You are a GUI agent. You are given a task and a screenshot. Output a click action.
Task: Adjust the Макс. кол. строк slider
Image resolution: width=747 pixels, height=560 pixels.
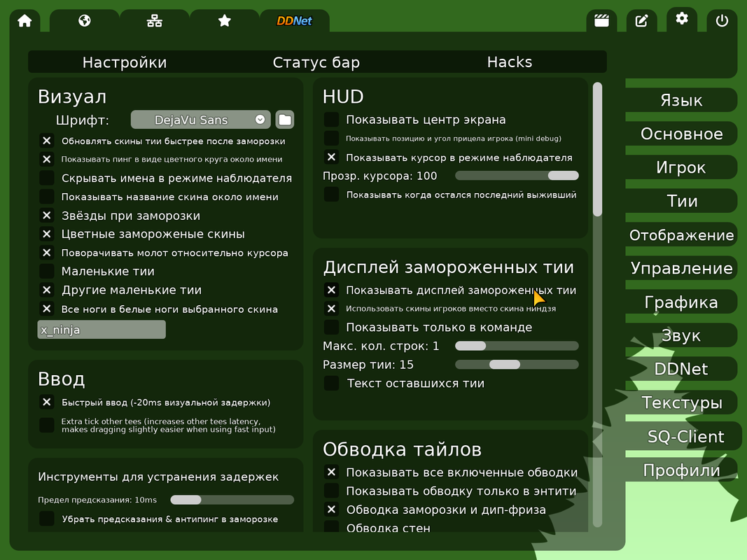tap(517, 346)
